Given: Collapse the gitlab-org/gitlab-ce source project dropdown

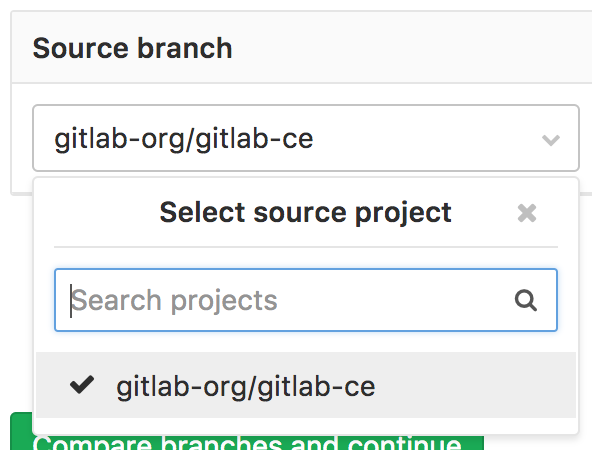Looking at the screenshot, I should 306,138.
